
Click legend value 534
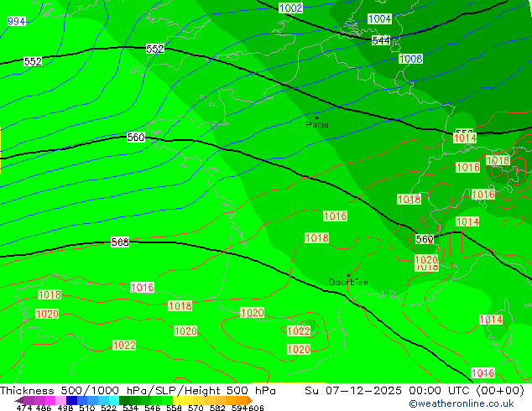[x=130, y=408]
